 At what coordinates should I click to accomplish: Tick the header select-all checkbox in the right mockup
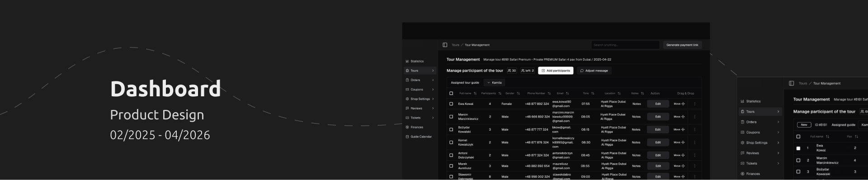tap(798, 137)
